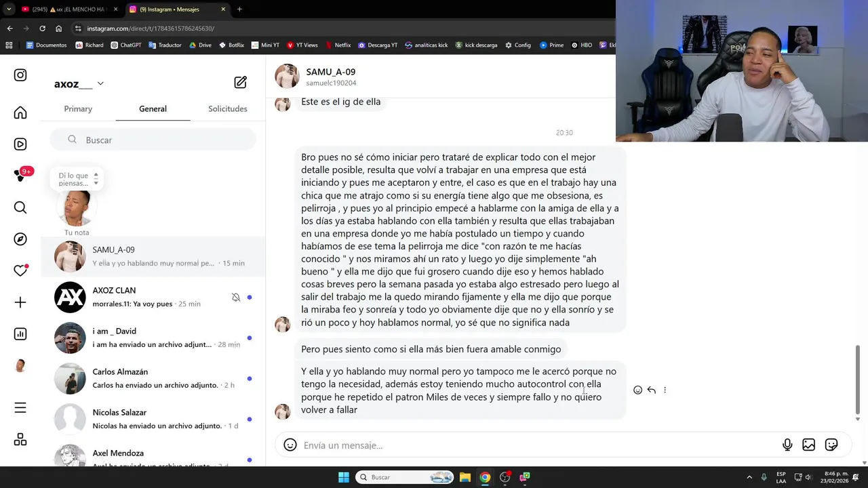React to last message with emoji icon
Screen dimensions: 868x488
[x=637, y=390]
